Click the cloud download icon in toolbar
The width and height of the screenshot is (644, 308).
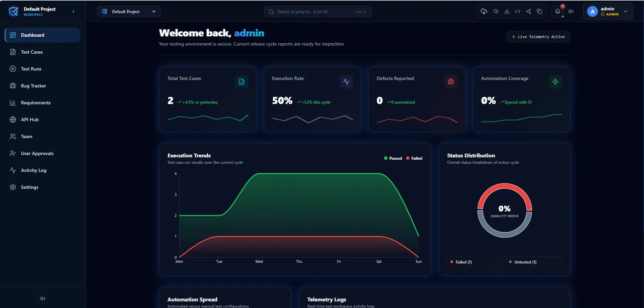click(x=484, y=12)
